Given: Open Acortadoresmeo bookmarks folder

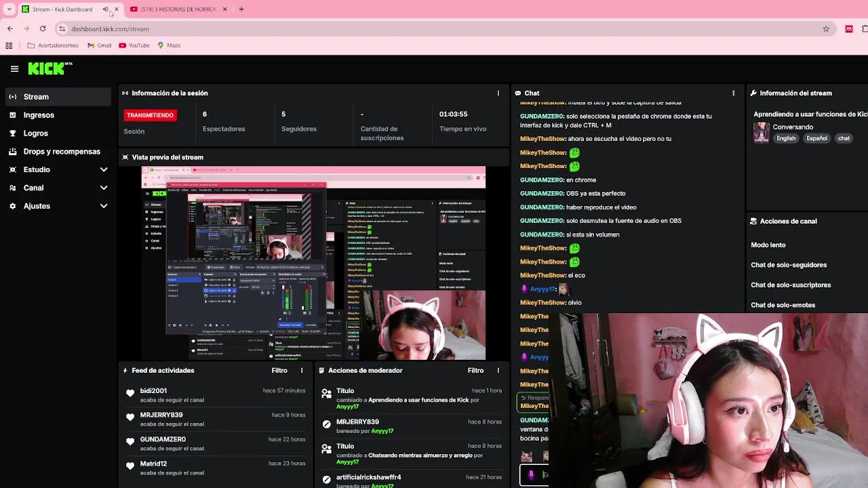Looking at the screenshot, I should pyautogui.click(x=53, y=45).
